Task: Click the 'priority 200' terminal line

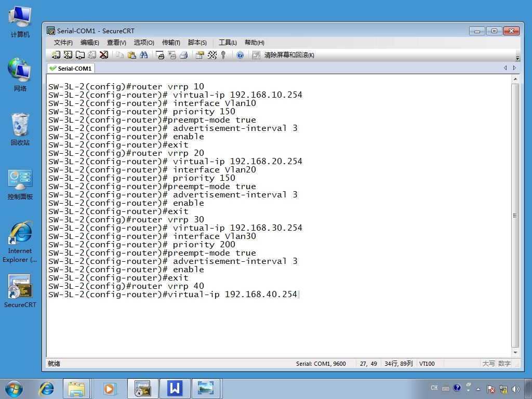Action: [141, 244]
